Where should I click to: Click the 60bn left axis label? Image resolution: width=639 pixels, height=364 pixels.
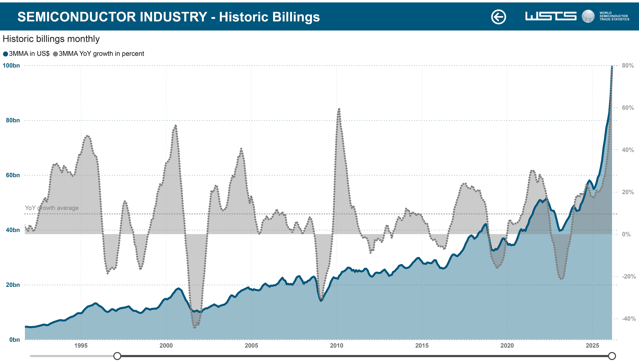click(x=13, y=175)
